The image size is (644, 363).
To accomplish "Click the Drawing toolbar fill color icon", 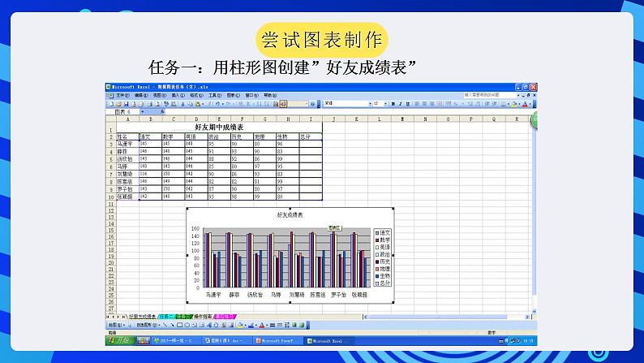I will (240, 325).
